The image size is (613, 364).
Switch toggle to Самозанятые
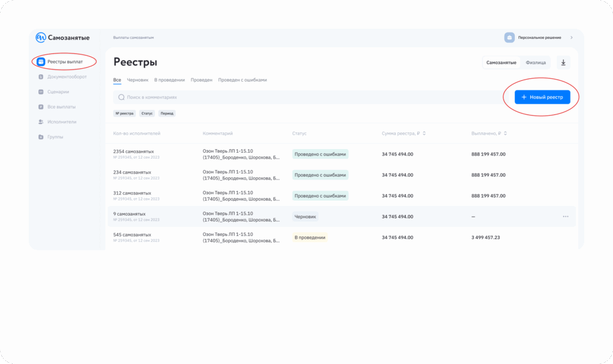tap(501, 62)
